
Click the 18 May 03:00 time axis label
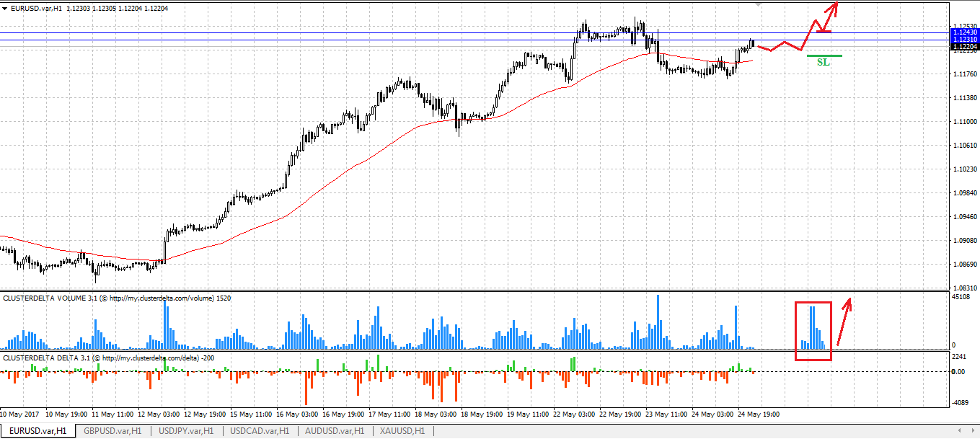tap(435, 415)
